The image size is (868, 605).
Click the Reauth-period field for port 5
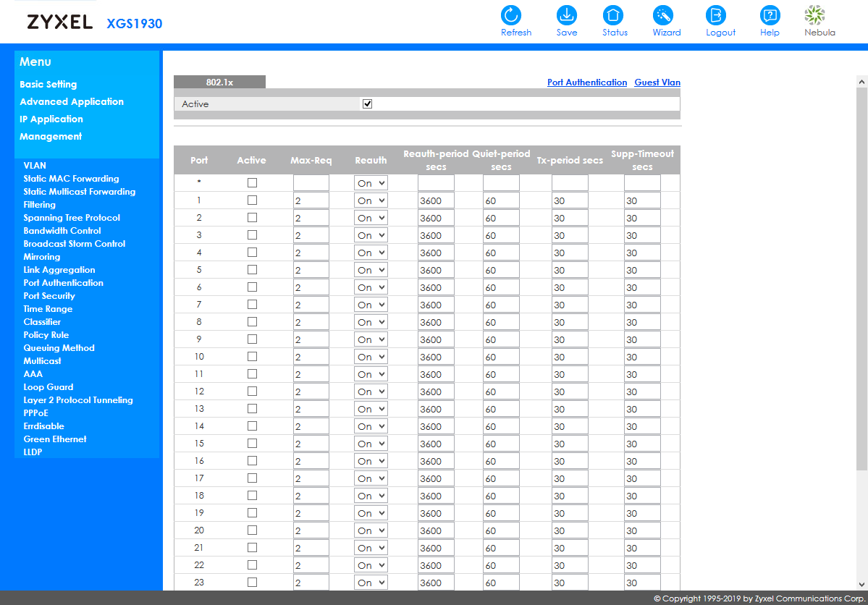pyautogui.click(x=436, y=270)
